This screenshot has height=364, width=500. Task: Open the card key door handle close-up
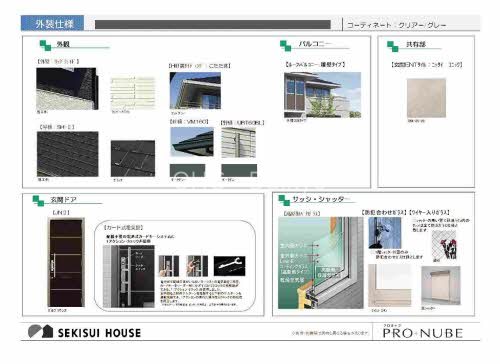(x=129, y=277)
